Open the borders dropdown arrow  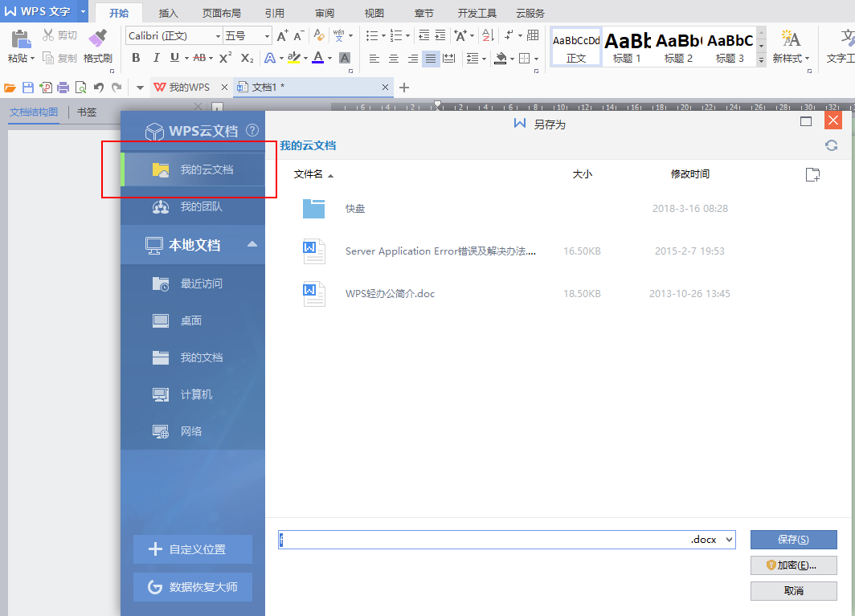pyautogui.click(x=537, y=59)
